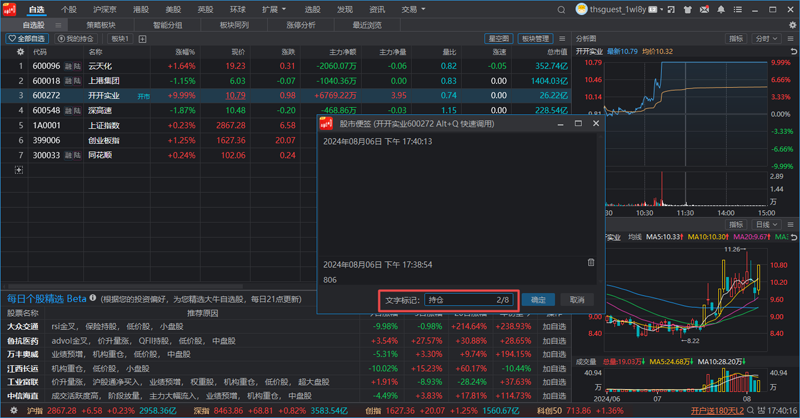Toggle the 指标 indicator button above intraday chart
Image resolution: width=800 pixels, height=418 pixels.
coord(736,39)
